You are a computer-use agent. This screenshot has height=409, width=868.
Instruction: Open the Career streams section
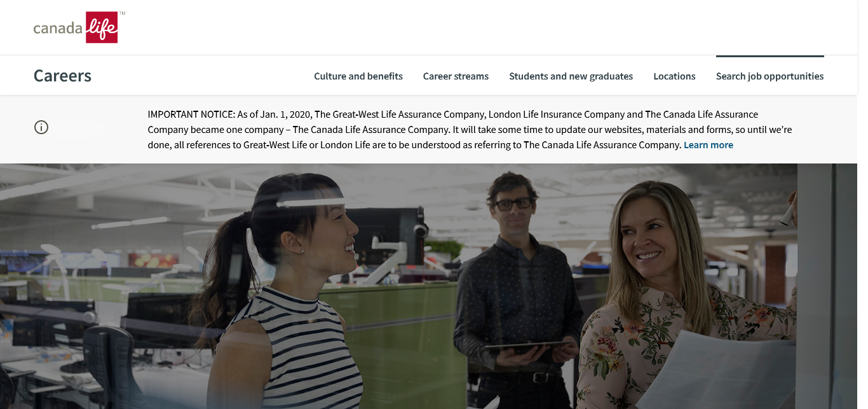(x=456, y=76)
